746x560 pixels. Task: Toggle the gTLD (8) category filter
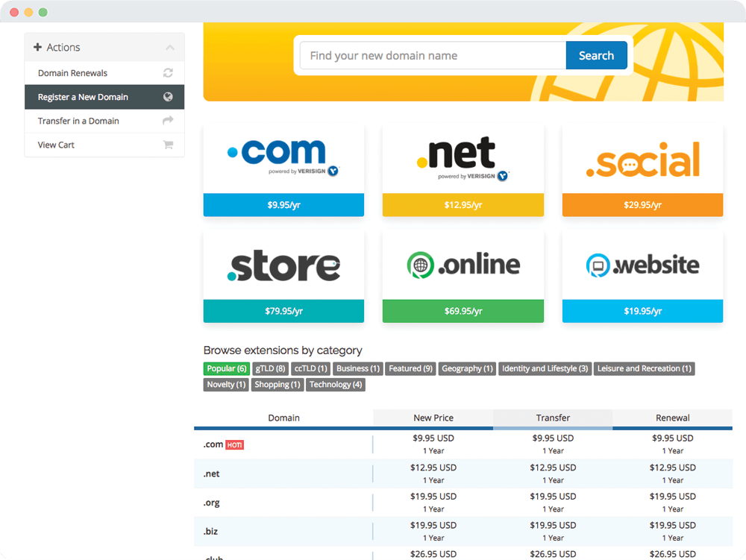pos(270,368)
